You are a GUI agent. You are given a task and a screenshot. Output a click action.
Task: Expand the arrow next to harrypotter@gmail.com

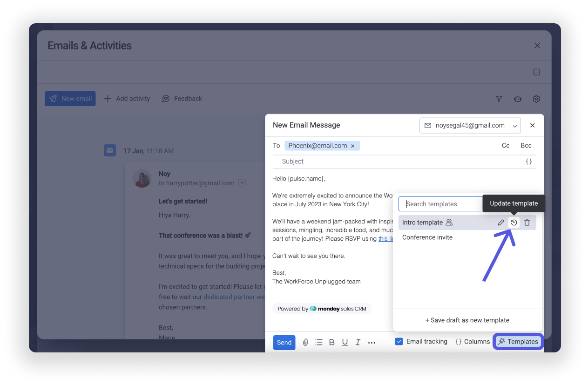[242, 182]
